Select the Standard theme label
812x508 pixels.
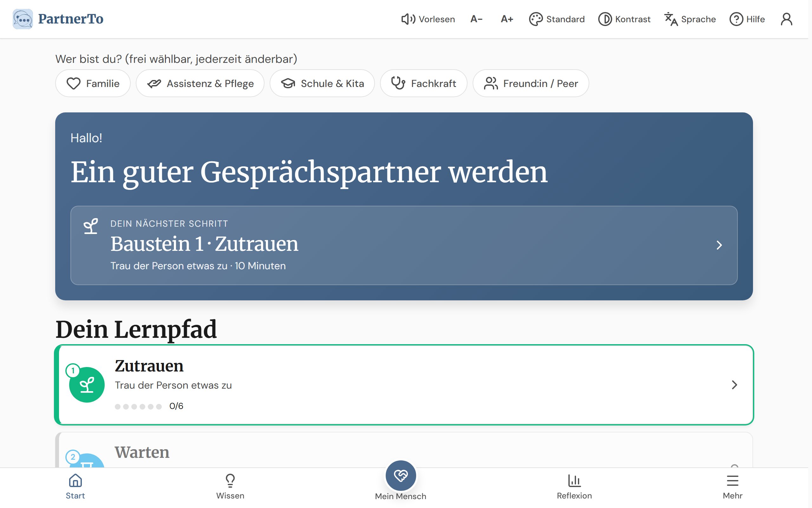pos(565,19)
